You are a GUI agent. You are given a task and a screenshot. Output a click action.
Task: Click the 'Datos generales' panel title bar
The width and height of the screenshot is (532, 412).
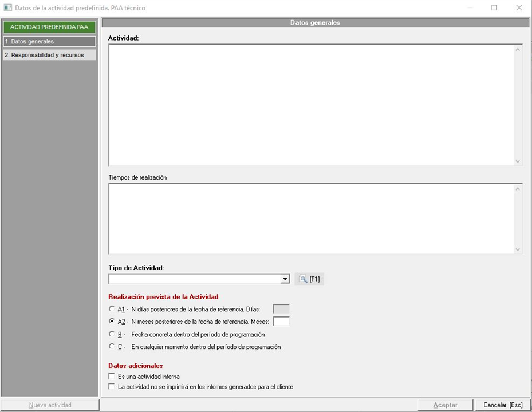click(315, 23)
